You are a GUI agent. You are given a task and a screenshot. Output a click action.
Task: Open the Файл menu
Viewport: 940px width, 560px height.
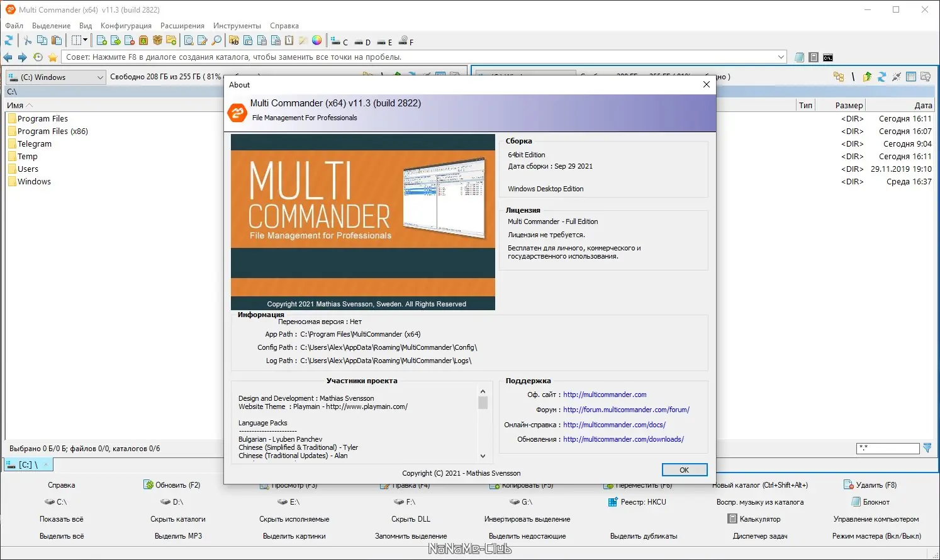14,26
